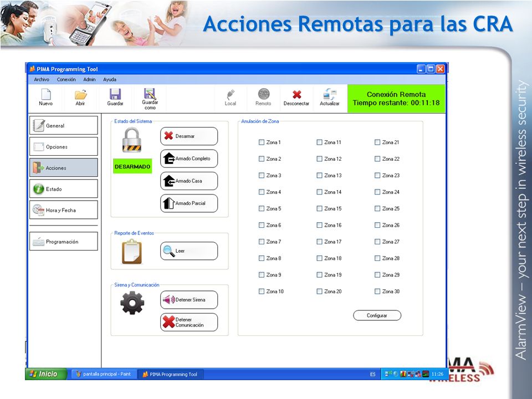The height and width of the screenshot is (399, 532).
Task: Toggle the Zona 4 checkbox
Action: [x=261, y=192]
